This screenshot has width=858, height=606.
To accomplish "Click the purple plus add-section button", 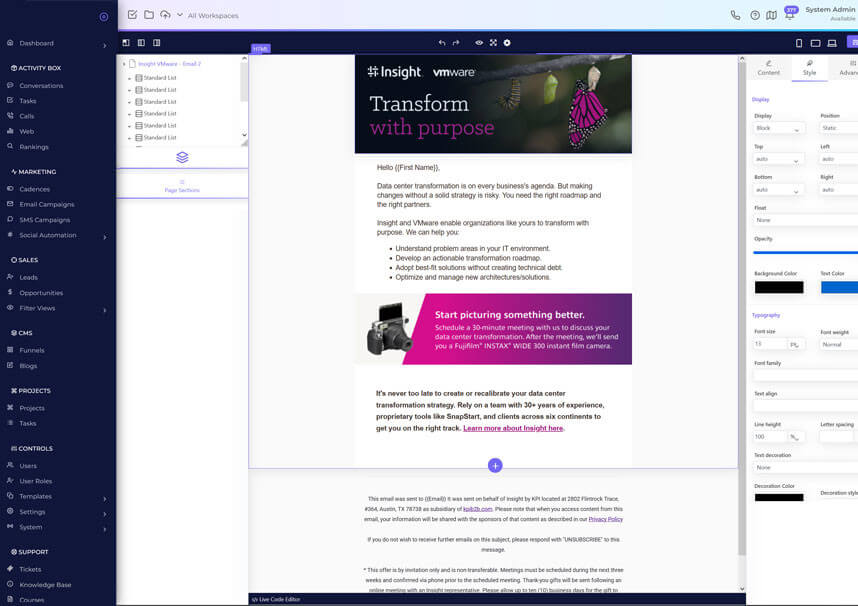I will click(495, 466).
